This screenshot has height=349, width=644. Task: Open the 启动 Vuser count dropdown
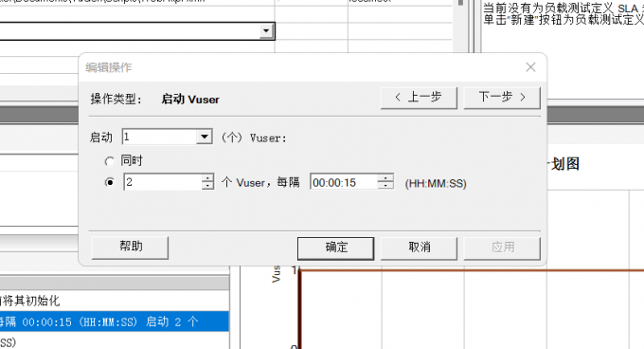205,137
